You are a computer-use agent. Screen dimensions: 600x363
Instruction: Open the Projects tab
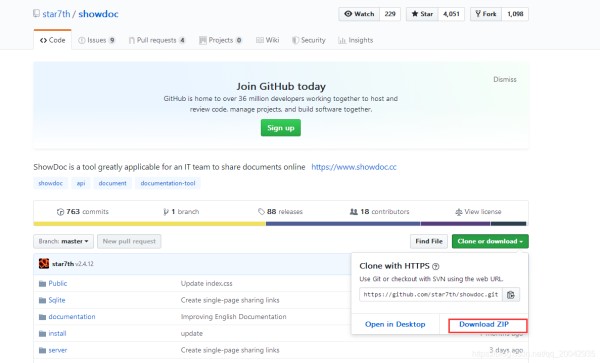[220, 40]
